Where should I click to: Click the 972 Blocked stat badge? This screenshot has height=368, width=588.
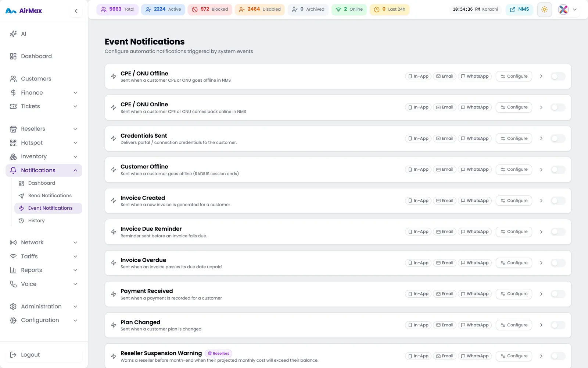coord(210,10)
